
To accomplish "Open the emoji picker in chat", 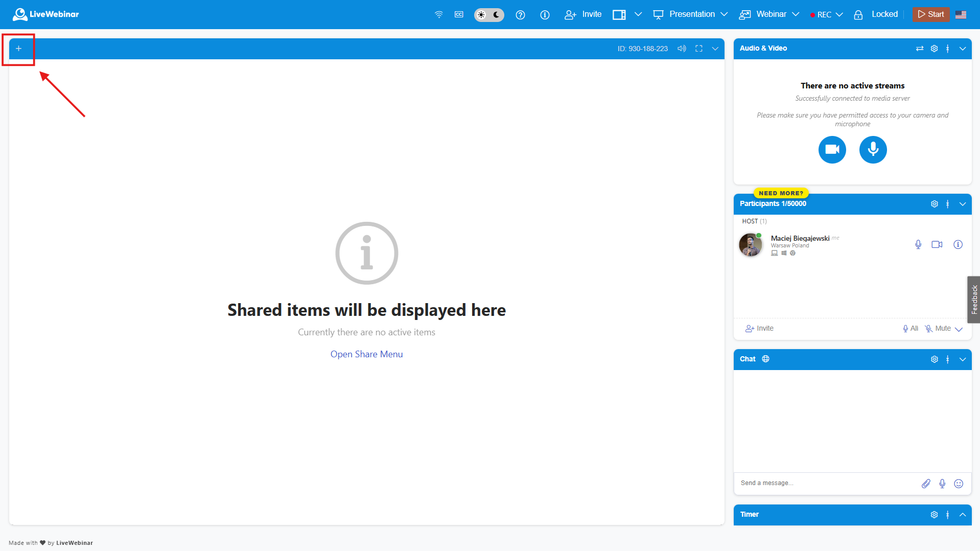I will [959, 483].
